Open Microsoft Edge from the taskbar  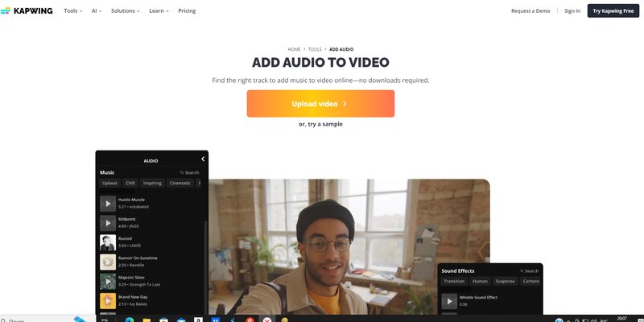click(x=130, y=320)
